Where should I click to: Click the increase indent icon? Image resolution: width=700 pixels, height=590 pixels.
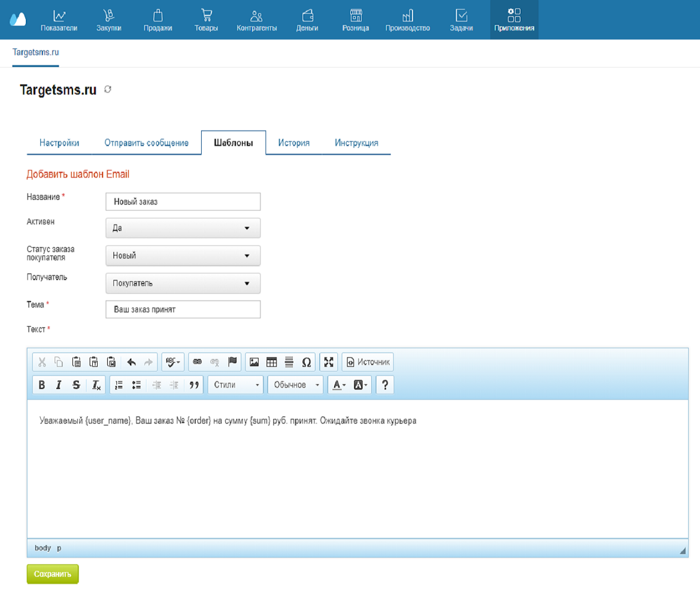pos(174,384)
